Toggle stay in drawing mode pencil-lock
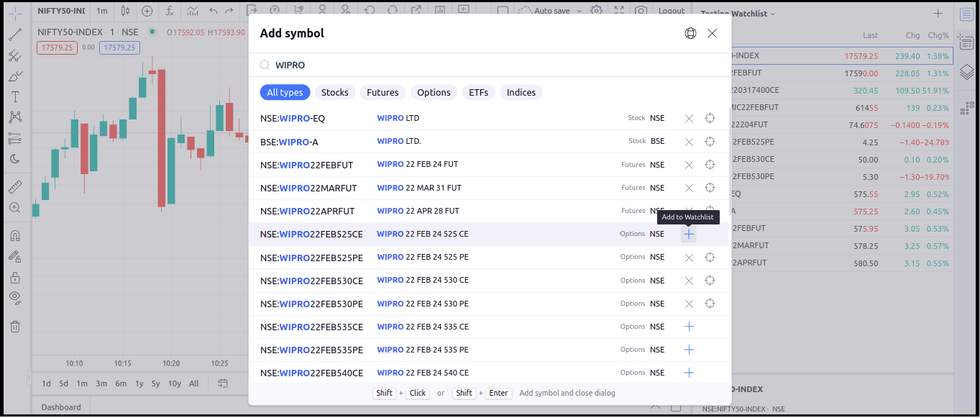 pyautogui.click(x=15, y=256)
